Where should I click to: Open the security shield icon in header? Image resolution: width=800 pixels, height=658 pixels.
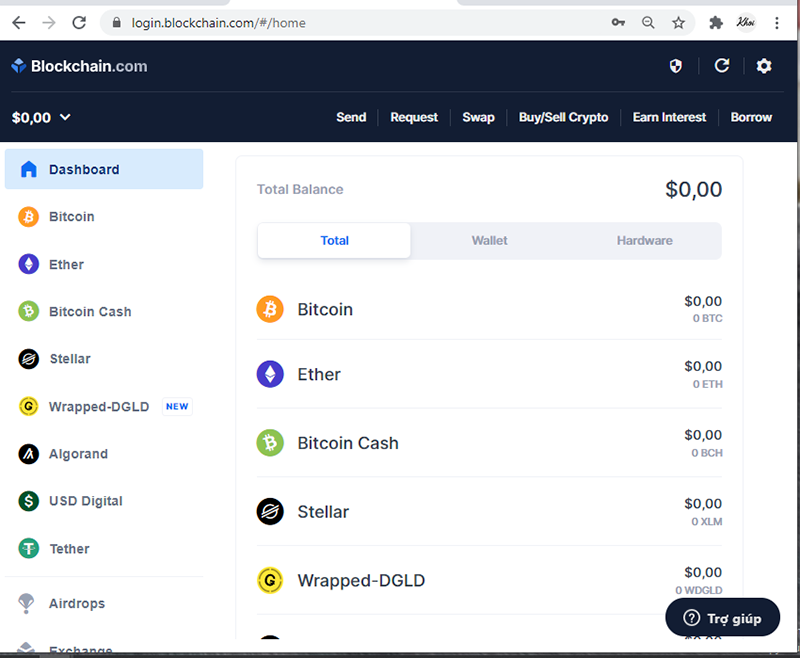point(676,66)
